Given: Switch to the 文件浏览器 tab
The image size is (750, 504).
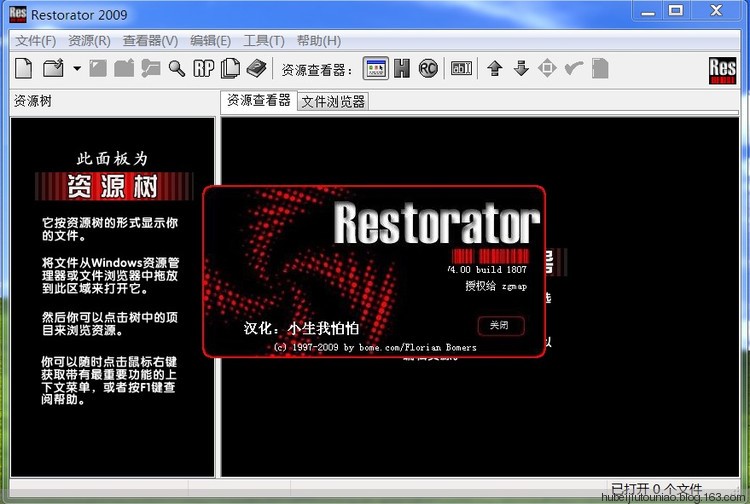Looking at the screenshot, I should click(333, 101).
